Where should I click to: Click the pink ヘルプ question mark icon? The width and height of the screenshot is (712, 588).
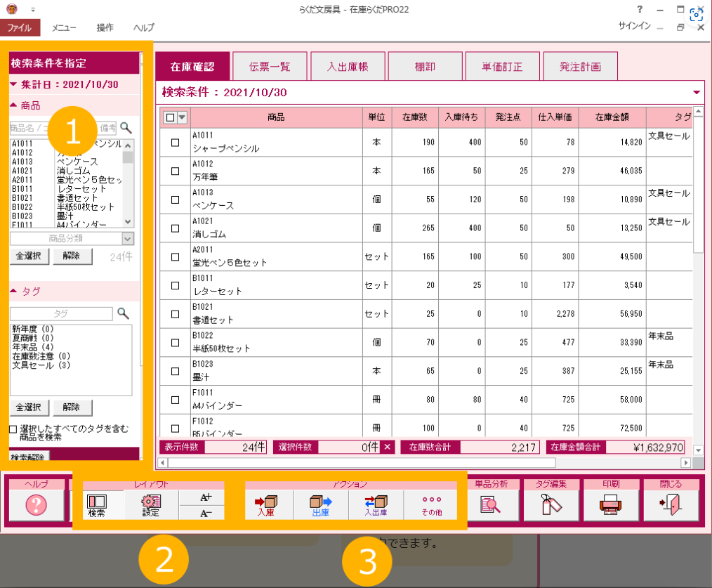(x=36, y=504)
